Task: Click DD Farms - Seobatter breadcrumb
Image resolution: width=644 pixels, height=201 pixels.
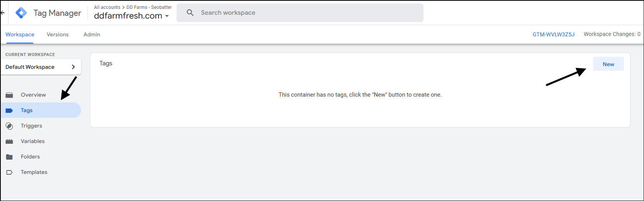Action: click(149, 7)
